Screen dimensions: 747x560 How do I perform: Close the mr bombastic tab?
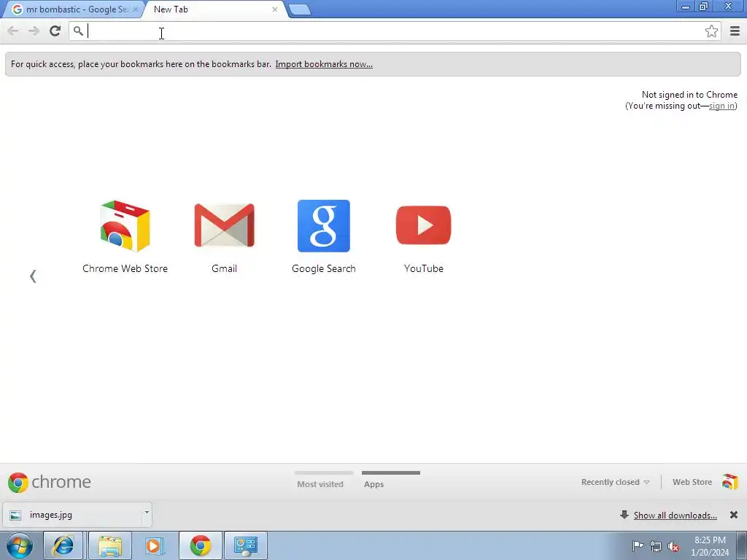(x=135, y=9)
